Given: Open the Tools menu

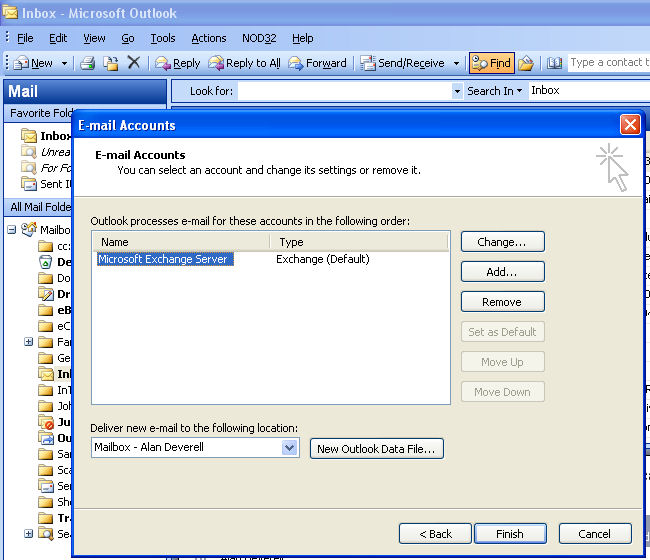Looking at the screenshot, I should coord(163,38).
